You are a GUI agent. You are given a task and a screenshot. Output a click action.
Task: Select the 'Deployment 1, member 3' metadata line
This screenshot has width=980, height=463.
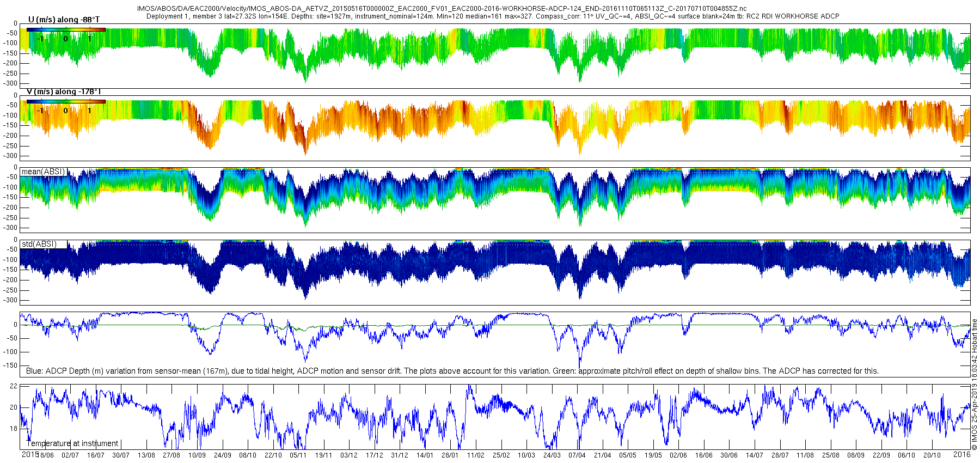[493, 16]
